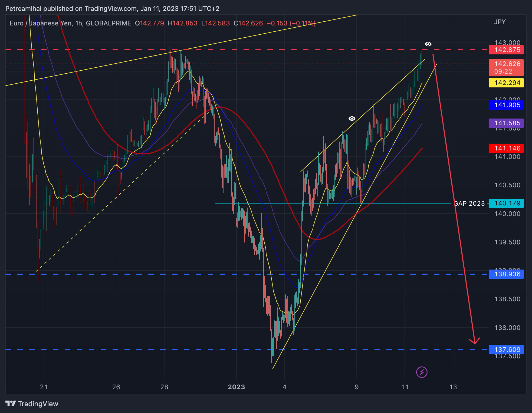Click the 139.500 price axis label
This screenshot has width=532, height=413.
507,242
